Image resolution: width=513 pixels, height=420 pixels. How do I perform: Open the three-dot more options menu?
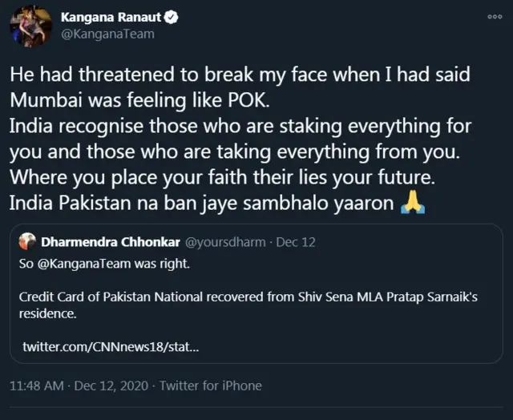tap(495, 17)
